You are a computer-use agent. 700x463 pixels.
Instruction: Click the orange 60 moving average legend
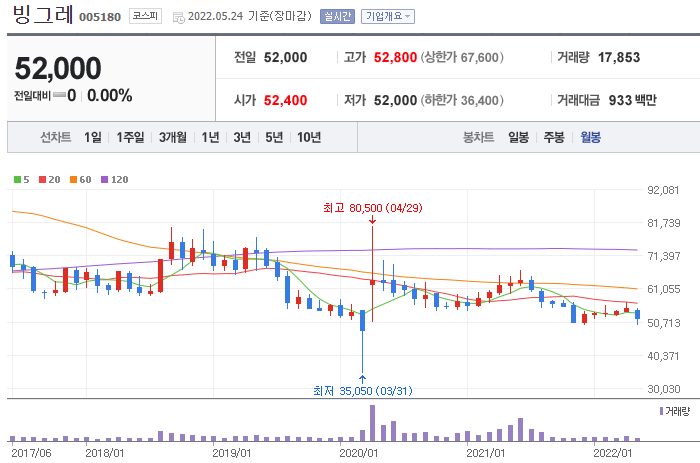[80, 179]
